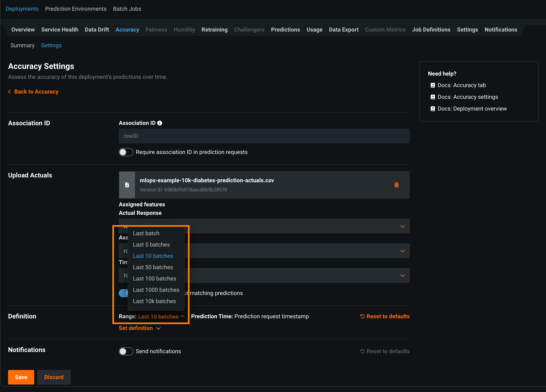
Task: Collapse the Range Last 10 batches dropdown
Action: coord(182,316)
